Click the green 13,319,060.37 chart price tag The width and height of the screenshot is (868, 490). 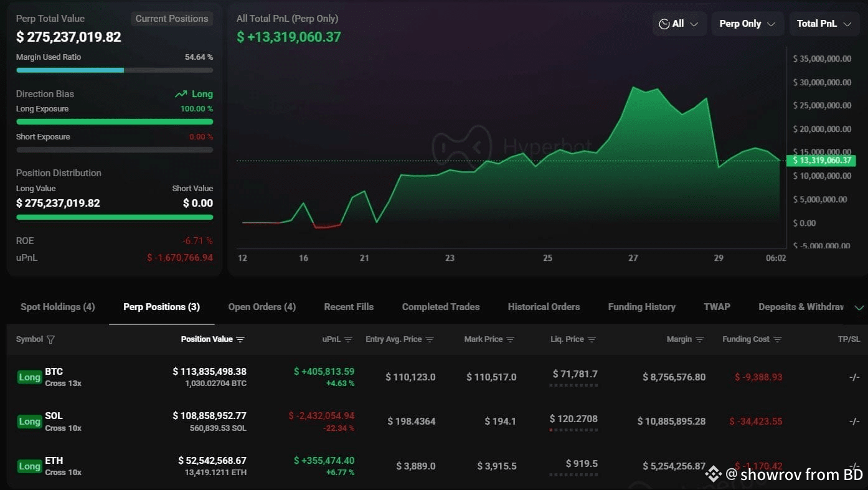tap(821, 161)
